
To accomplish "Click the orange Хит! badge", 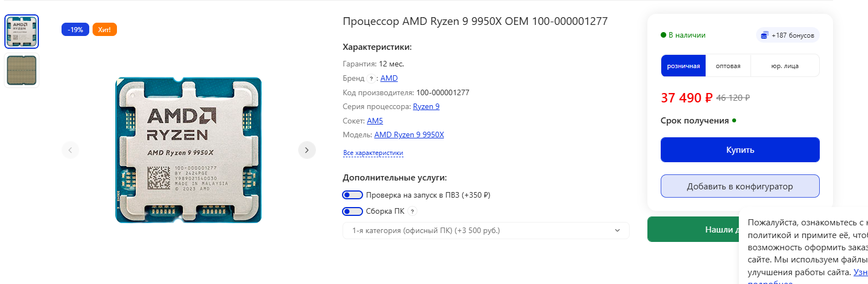I will 105,29.
